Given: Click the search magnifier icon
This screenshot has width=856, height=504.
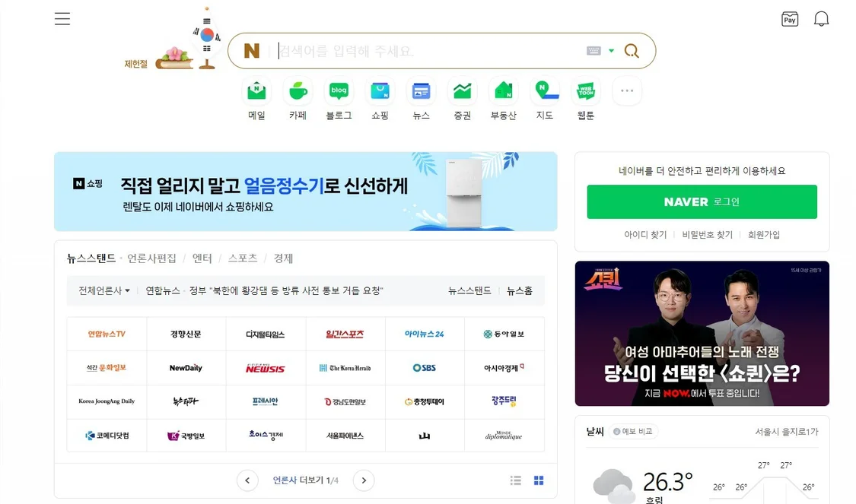Looking at the screenshot, I should (632, 51).
